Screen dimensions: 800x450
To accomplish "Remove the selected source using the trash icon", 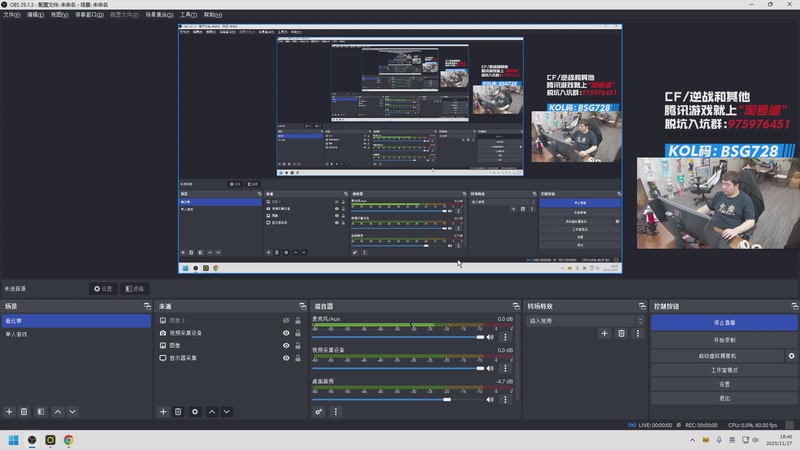I will click(x=178, y=412).
